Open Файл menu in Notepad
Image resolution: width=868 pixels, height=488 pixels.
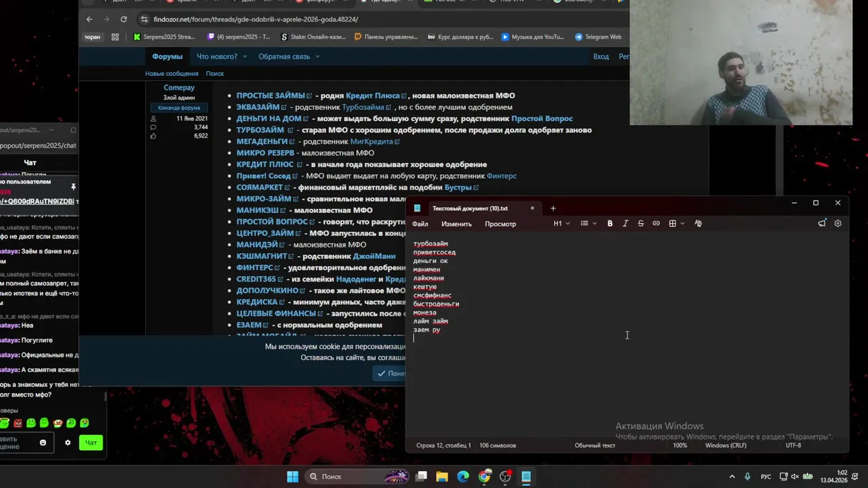pos(420,224)
